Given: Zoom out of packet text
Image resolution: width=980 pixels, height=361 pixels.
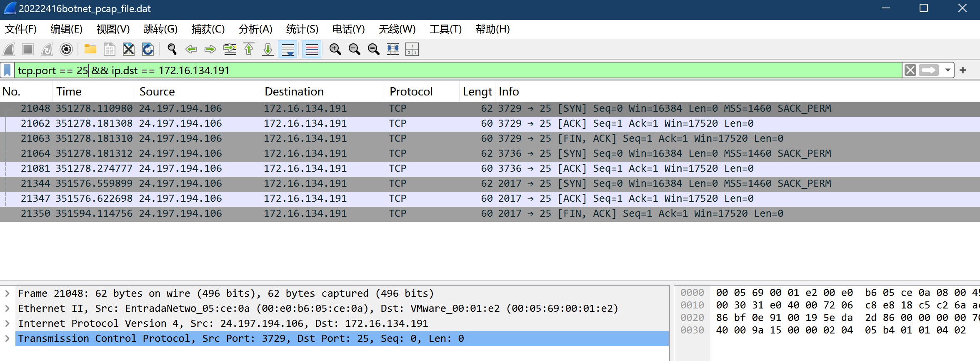Looking at the screenshot, I should tap(355, 49).
